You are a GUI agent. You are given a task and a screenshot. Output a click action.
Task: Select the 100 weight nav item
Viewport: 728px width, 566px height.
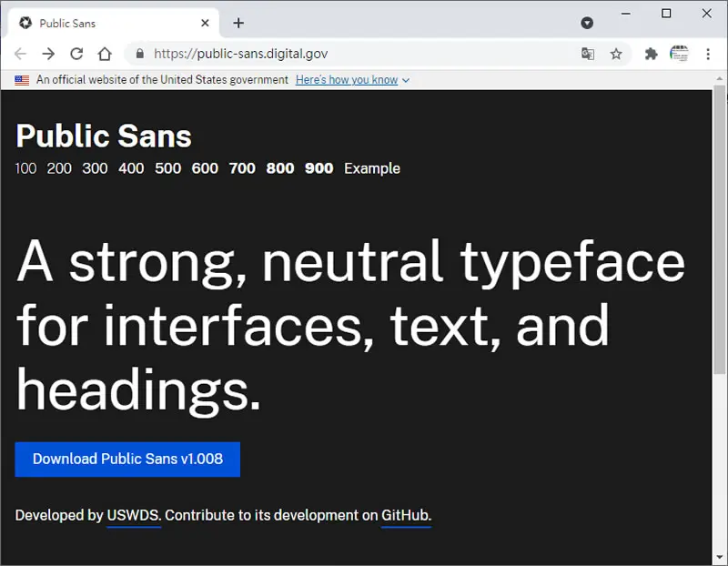click(x=25, y=168)
